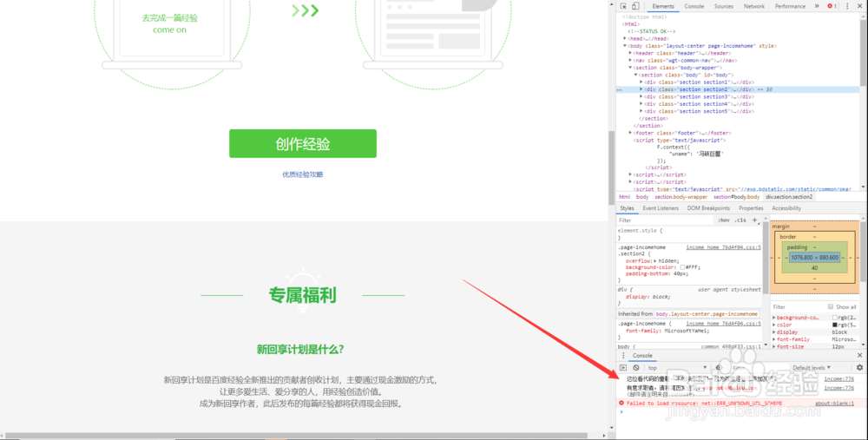Expand the background-color computed property
This screenshot has height=440, width=868.
(x=774, y=318)
